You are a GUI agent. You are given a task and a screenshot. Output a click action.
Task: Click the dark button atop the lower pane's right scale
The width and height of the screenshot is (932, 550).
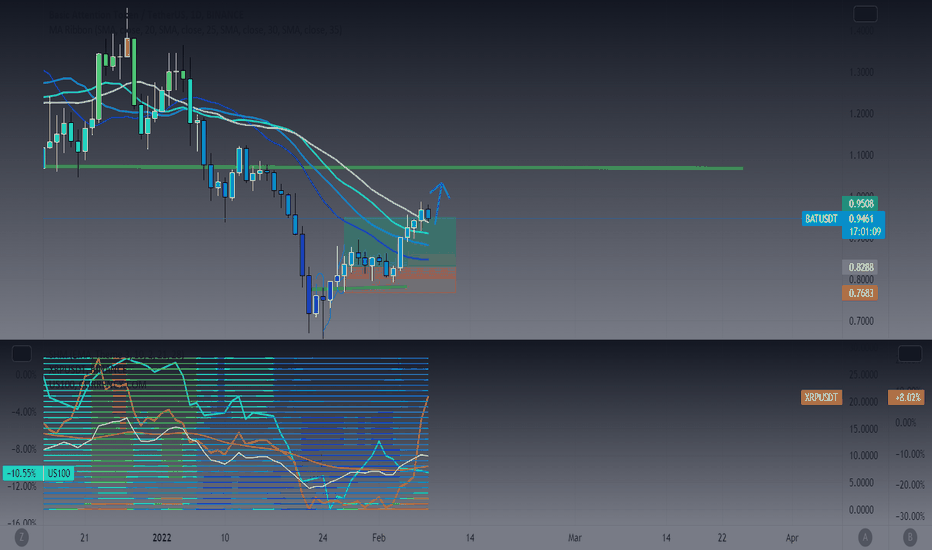pos(909,354)
